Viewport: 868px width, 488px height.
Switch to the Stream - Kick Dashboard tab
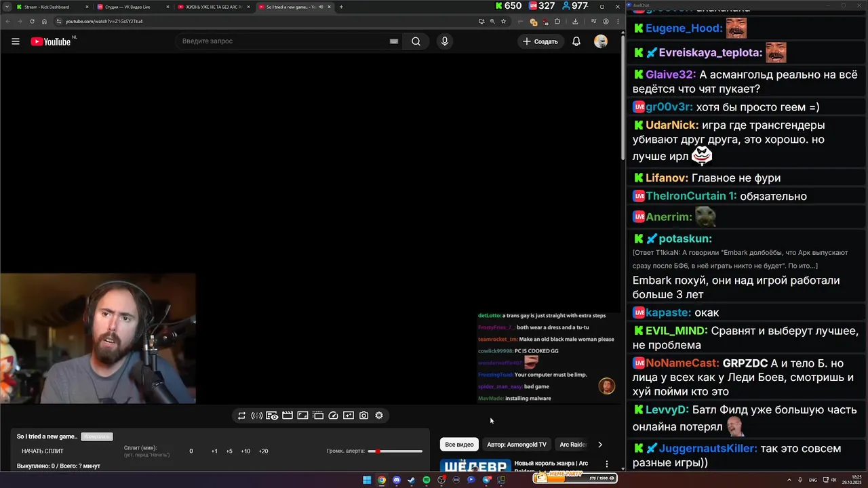point(52,7)
